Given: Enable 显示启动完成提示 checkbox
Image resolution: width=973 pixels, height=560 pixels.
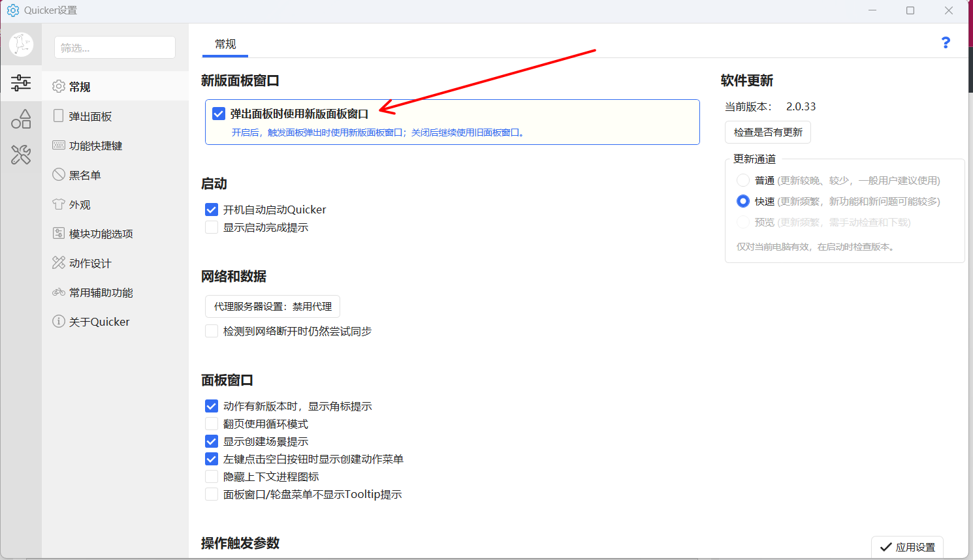Looking at the screenshot, I should pyautogui.click(x=212, y=227).
